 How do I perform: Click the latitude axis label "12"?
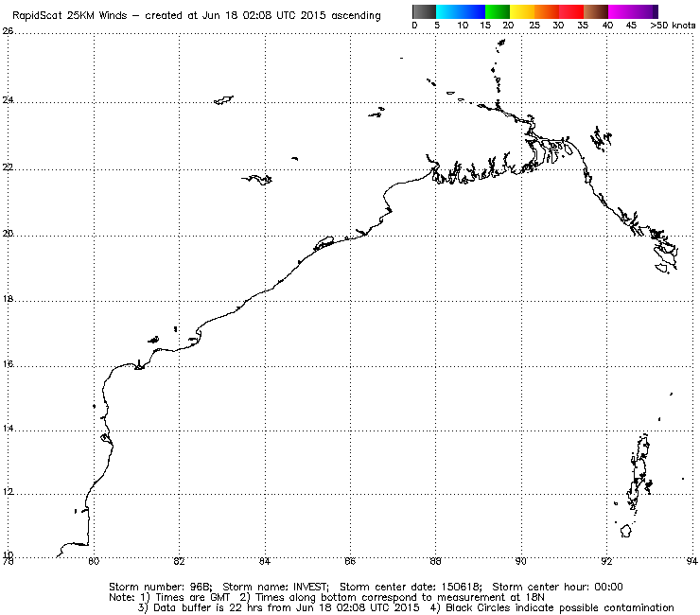click(x=8, y=492)
